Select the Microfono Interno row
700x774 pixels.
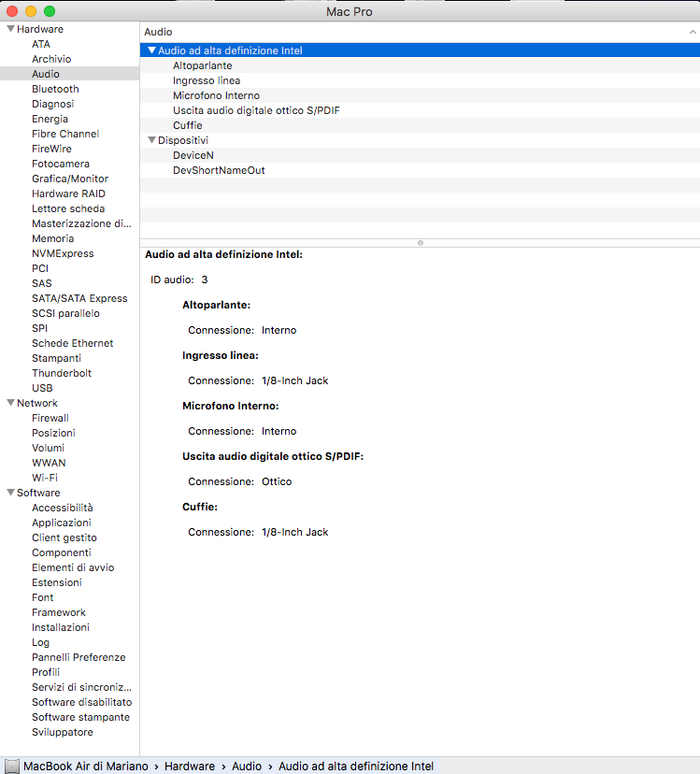click(x=216, y=95)
